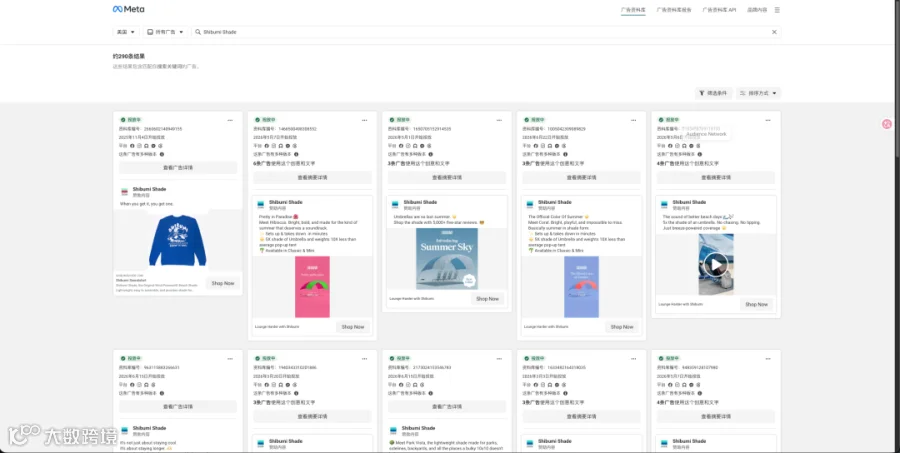Click Shop Now on the Pretty in Paradise ad
Screen dimensions: 900x453
tap(353, 327)
